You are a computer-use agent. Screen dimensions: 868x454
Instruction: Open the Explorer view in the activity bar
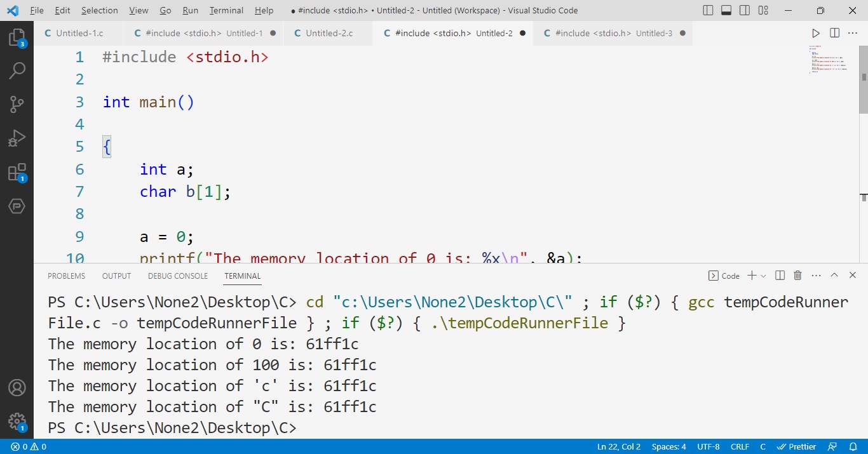17,38
